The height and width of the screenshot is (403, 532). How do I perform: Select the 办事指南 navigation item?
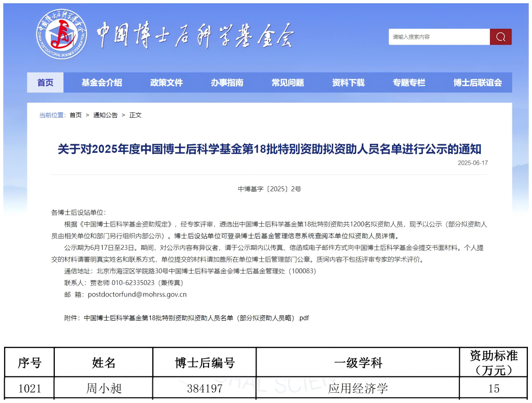point(227,83)
